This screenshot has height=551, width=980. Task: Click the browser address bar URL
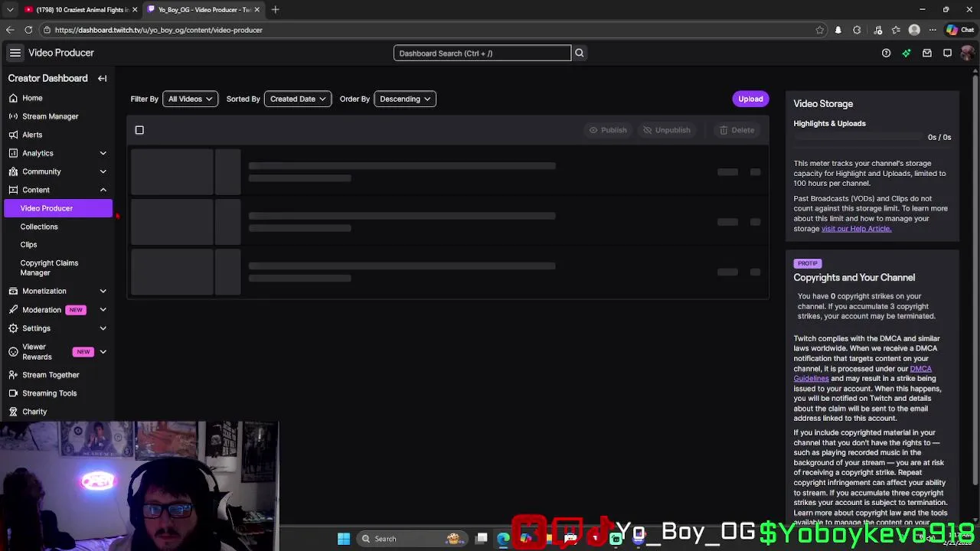pos(158,30)
